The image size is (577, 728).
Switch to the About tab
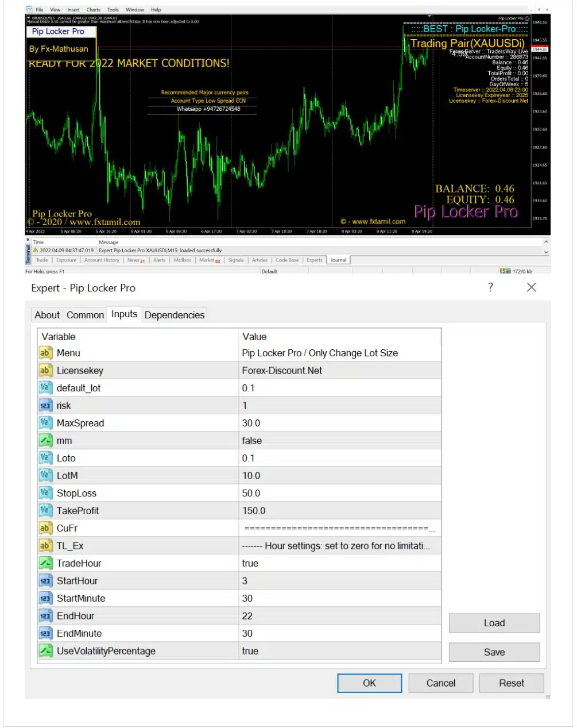[x=47, y=315]
